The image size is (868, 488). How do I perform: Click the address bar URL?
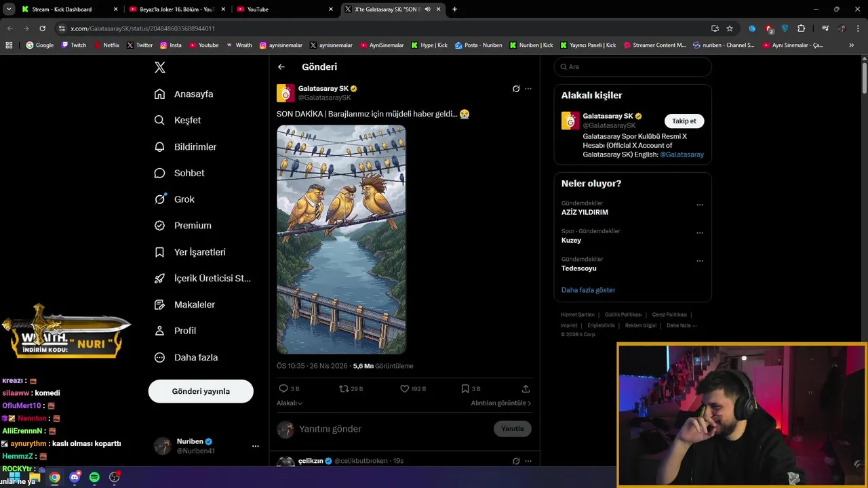pos(142,28)
